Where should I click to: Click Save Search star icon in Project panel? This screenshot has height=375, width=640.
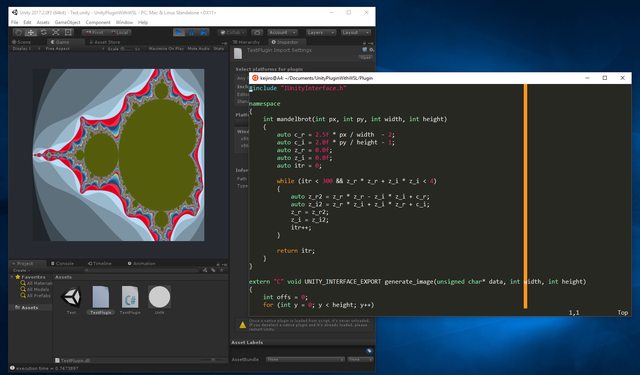222,270
